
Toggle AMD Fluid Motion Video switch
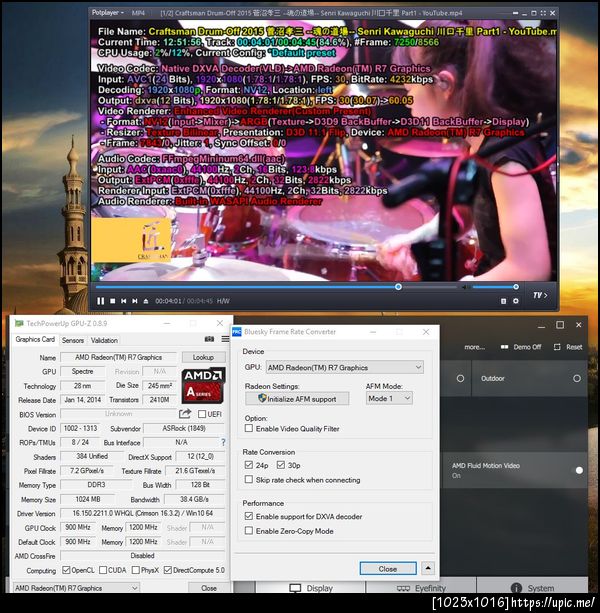(x=579, y=470)
